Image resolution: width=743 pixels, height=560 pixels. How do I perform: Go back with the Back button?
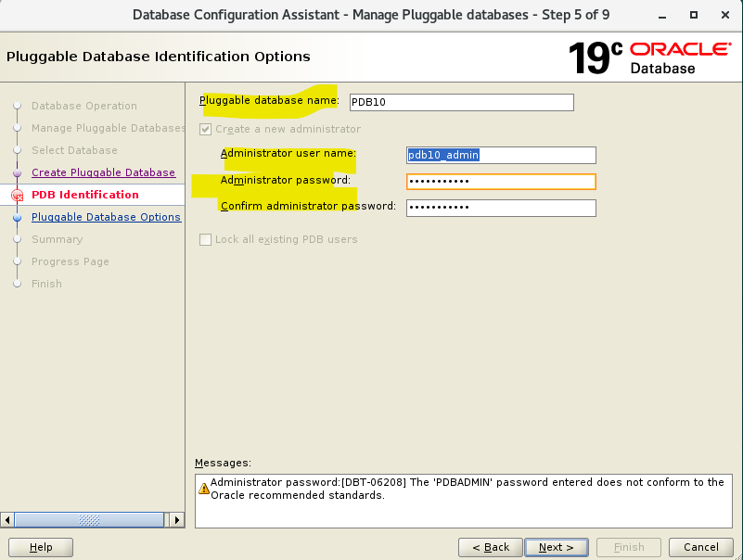(491, 547)
